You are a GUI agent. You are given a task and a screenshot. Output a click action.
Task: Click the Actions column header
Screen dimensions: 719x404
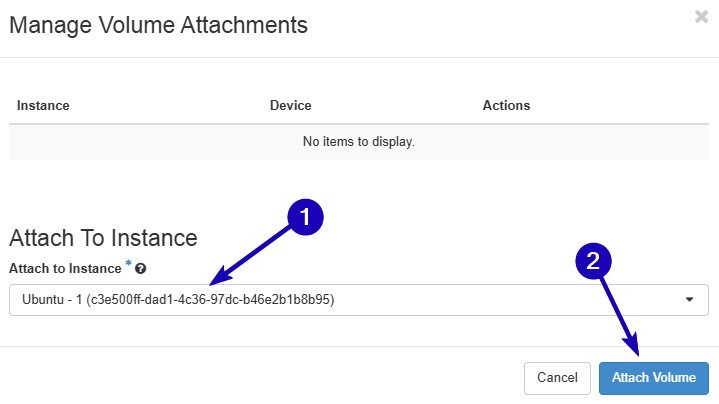click(506, 105)
